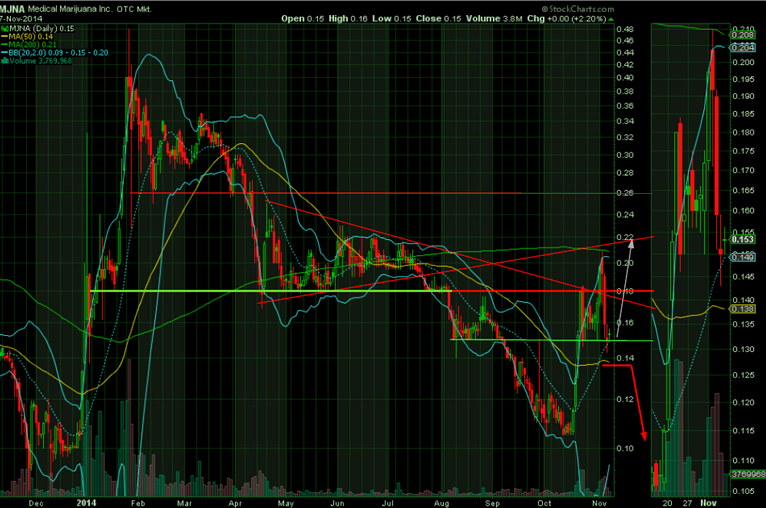Select the 2014 marker on date axis

(x=84, y=502)
